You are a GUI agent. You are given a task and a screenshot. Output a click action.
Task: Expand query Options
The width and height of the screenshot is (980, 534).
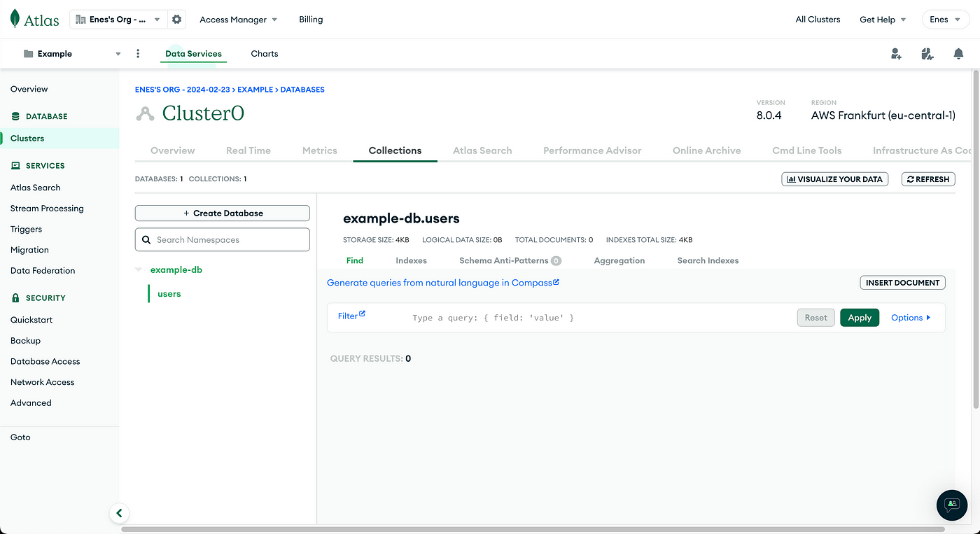911,318
